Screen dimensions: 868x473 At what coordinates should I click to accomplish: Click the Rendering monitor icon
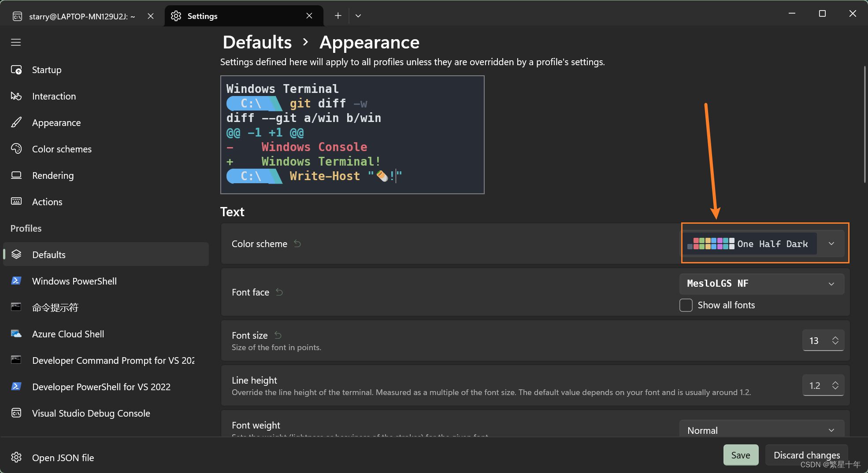click(x=16, y=175)
